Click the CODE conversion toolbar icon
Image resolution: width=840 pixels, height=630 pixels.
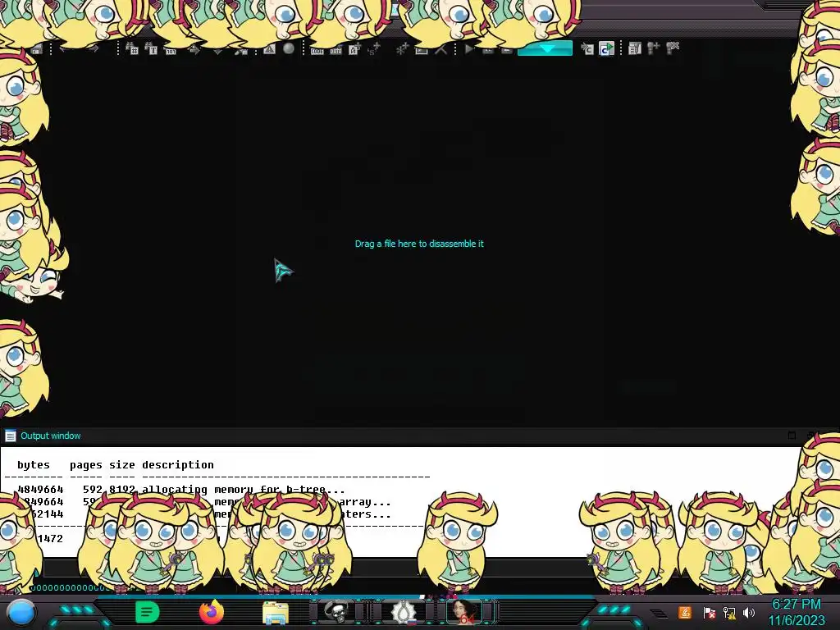317,52
